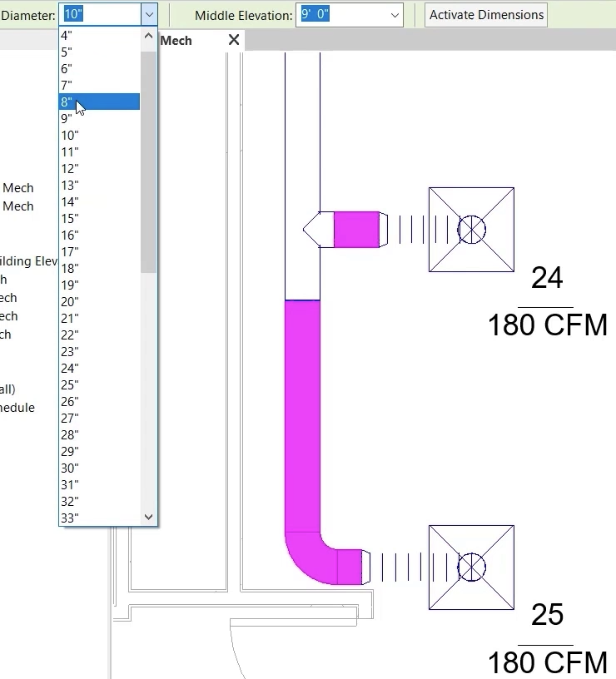
Task: Choose the highlighted 8" diameter option
Action: (99, 102)
